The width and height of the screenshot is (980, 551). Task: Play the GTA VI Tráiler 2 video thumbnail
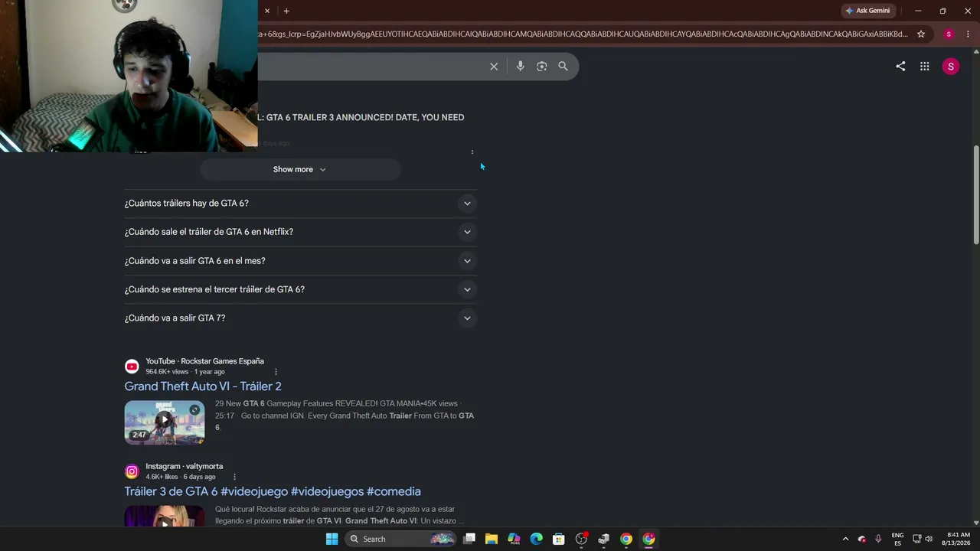point(165,422)
